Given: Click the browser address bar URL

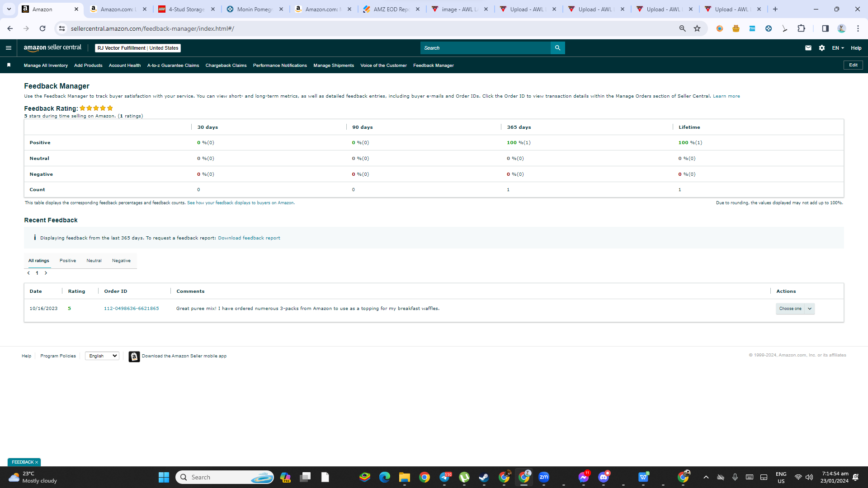Looking at the screenshot, I should (152, 28).
